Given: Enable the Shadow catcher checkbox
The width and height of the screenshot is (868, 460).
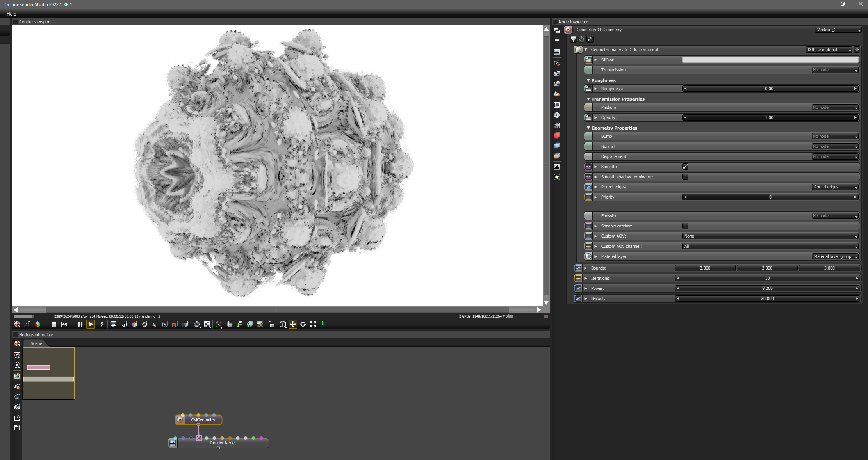Looking at the screenshot, I should [685, 226].
